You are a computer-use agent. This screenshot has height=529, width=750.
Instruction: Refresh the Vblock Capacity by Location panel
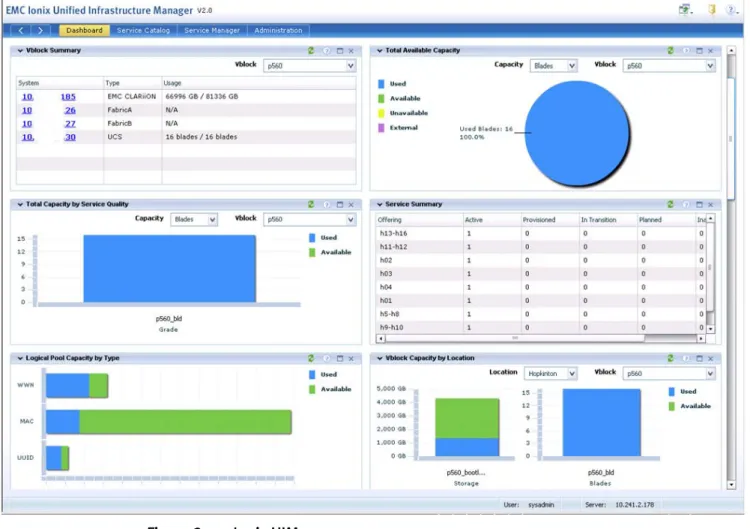click(x=671, y=358)
